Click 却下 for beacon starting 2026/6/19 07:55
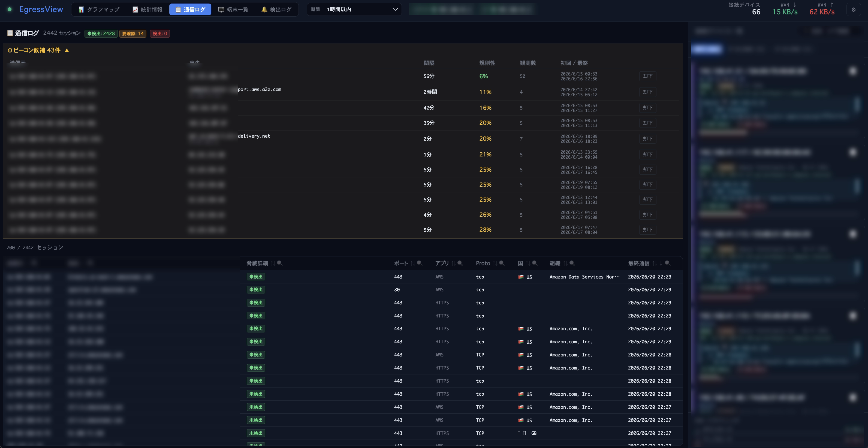The height and width of the screenshot is (448, 868). pyautogui.click(x=648, y=184)
